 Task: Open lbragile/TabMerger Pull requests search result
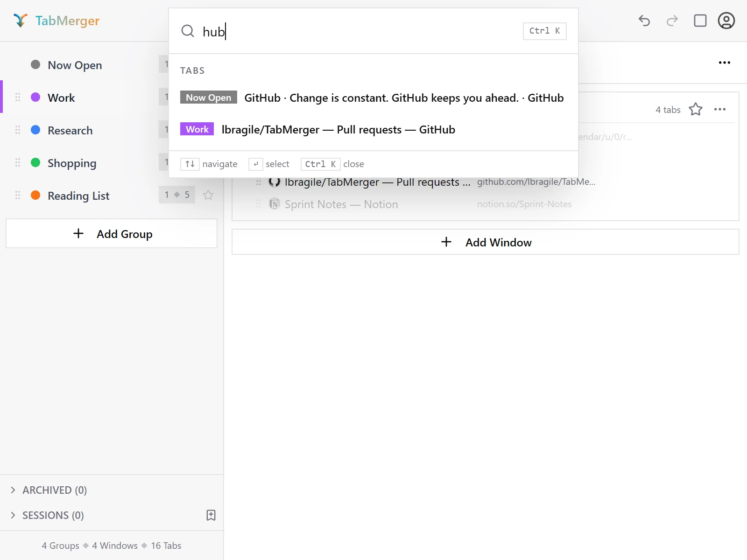tap(373, 129)
